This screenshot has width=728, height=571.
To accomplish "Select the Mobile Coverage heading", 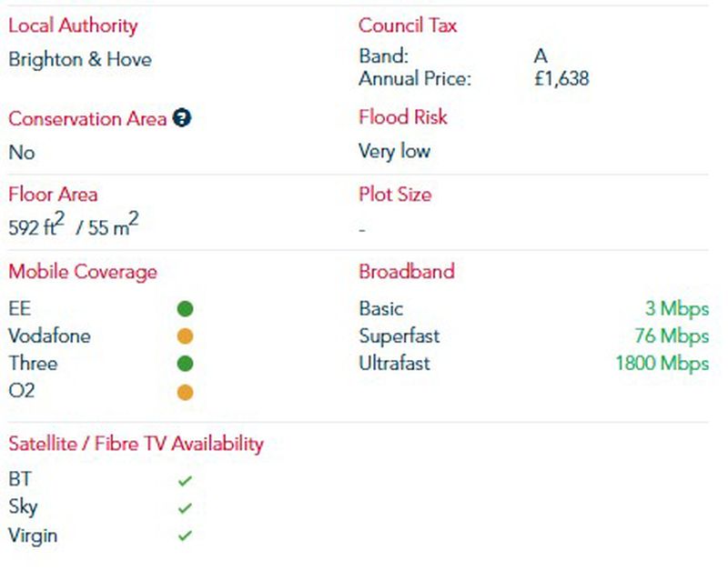I will coord(83,272).
